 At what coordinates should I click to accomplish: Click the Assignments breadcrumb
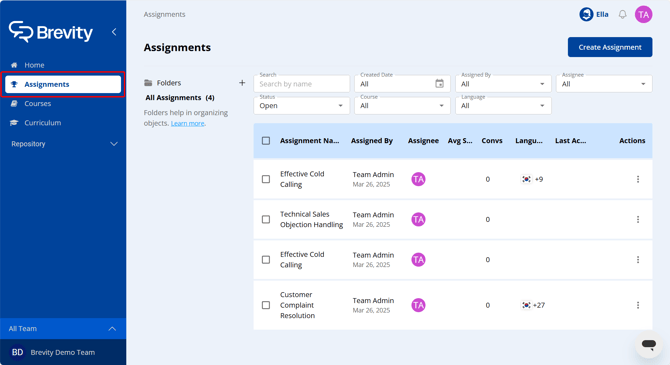click(x=165, y=15)
